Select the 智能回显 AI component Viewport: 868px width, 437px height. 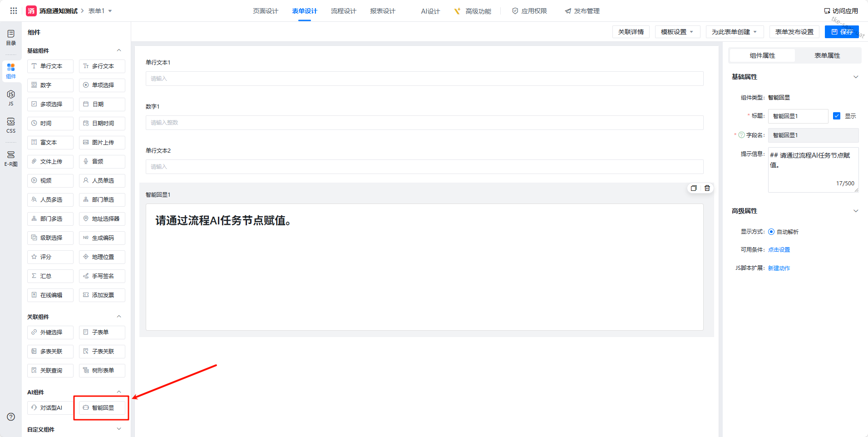point(102,407)
